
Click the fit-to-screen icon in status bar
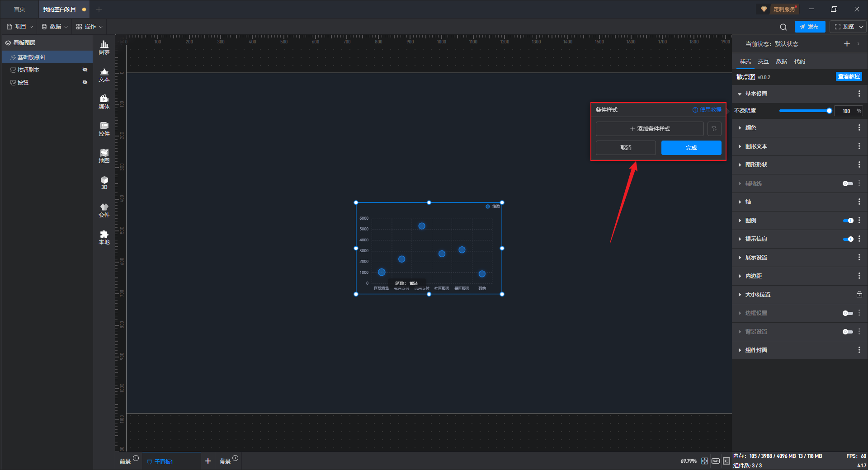tap(705, 461)
